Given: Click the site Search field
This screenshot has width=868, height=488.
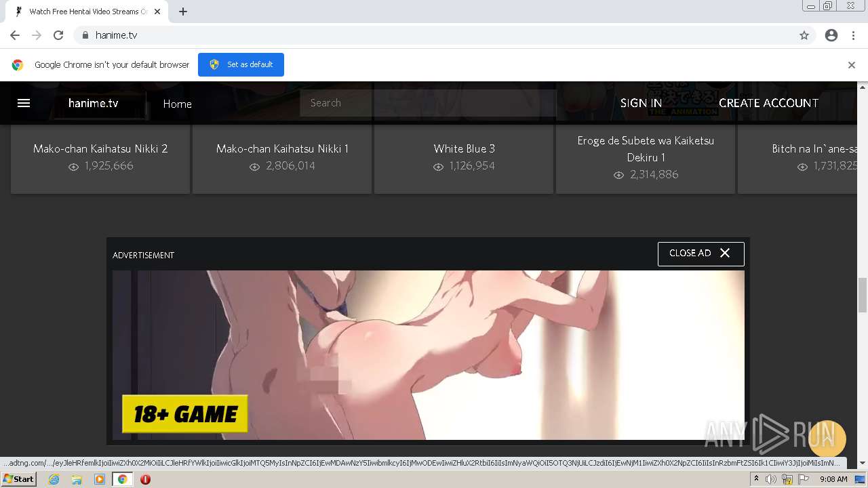Looking at the screenshot, I should point(428,103).
